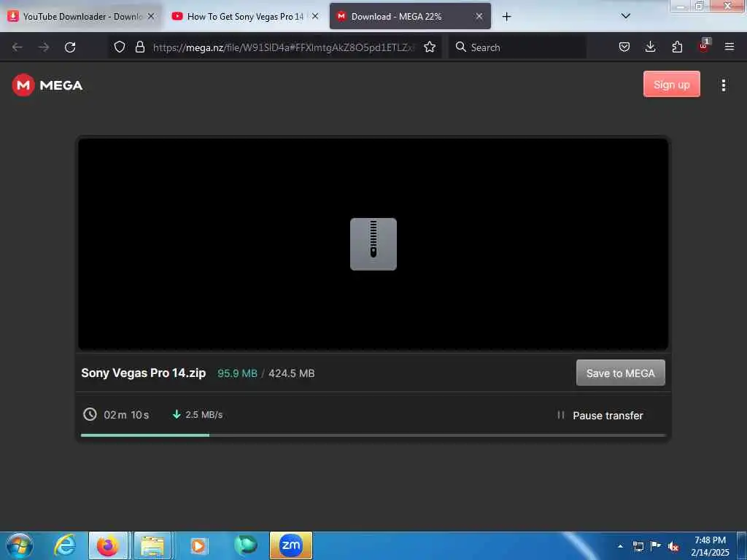Bookmark this page with the star

point(430,47)
